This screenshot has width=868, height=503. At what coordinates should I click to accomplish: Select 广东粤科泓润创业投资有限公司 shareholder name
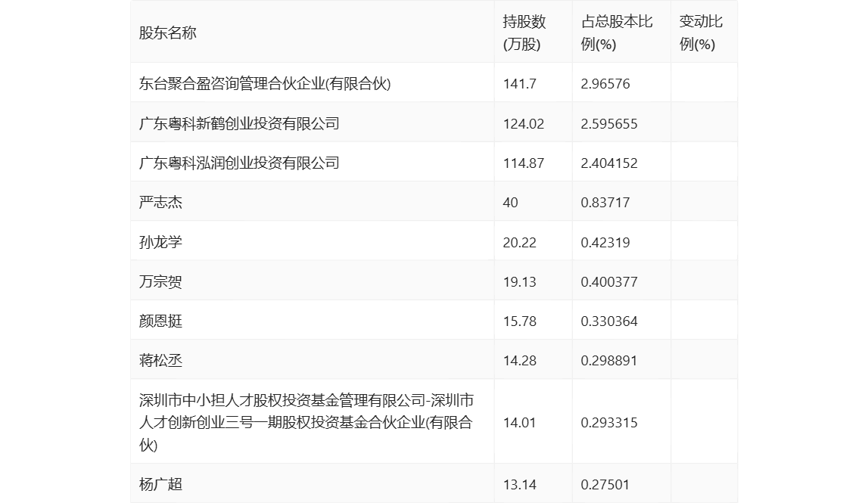(239, 163)
